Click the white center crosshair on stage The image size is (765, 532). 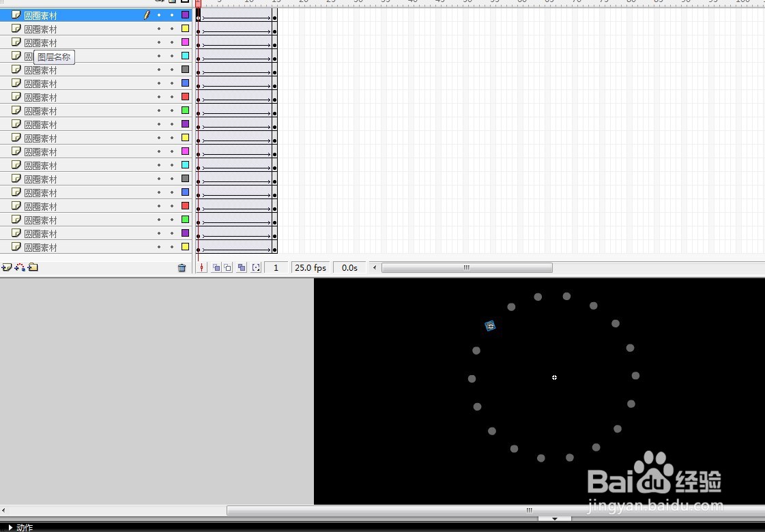554,377
